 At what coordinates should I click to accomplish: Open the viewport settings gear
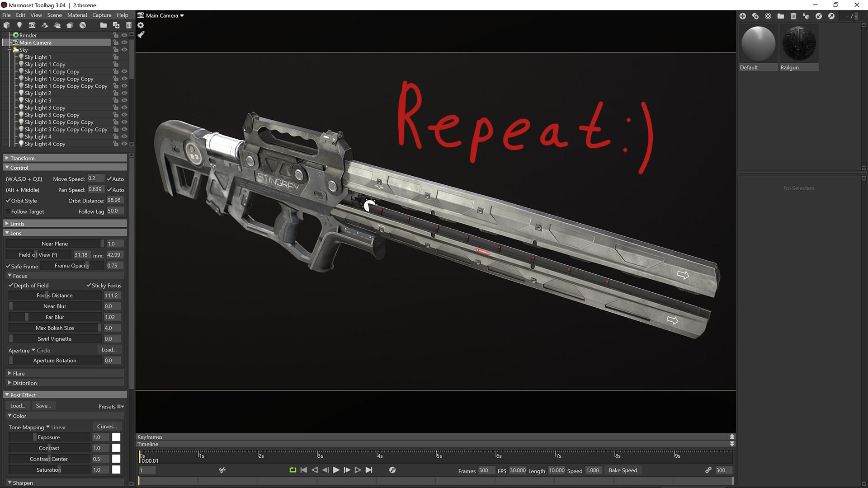tap(141, 25)
